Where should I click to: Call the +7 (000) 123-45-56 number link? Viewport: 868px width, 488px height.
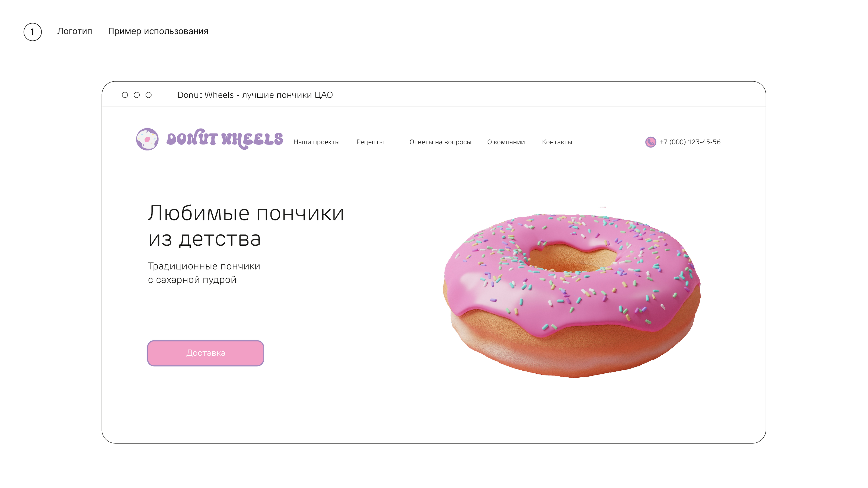click(x=690, y=142)
